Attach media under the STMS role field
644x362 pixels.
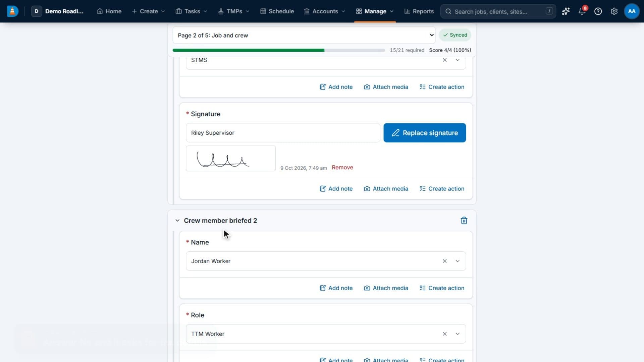(x=386, y=87)
